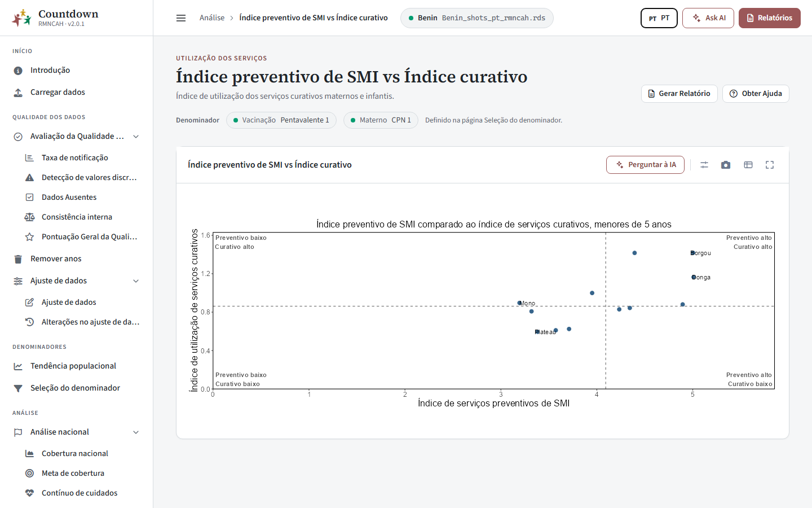The image size is (812, 508).
Task: Click the Pontuação Geral star icon
Action: click(29, 237)
